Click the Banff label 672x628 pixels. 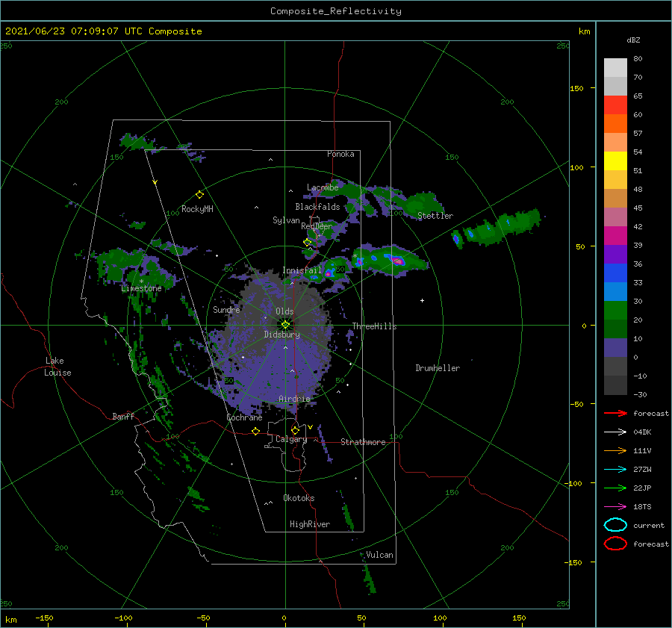coord(123,416)
